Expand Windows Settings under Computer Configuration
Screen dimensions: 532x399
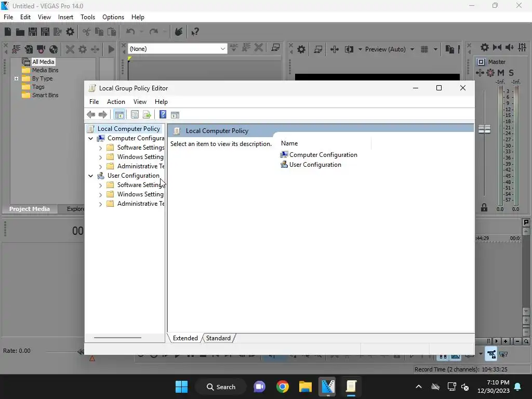pos(100,157)
